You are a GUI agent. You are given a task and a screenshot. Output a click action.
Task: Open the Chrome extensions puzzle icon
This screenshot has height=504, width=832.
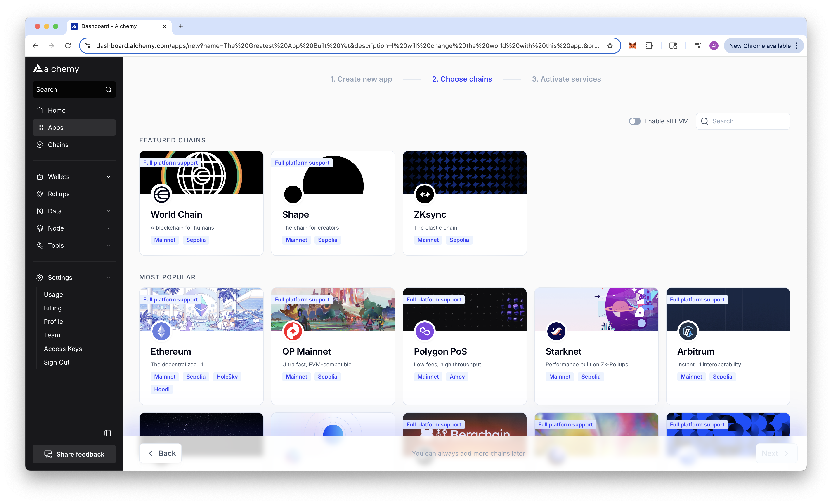pos(649,46)
